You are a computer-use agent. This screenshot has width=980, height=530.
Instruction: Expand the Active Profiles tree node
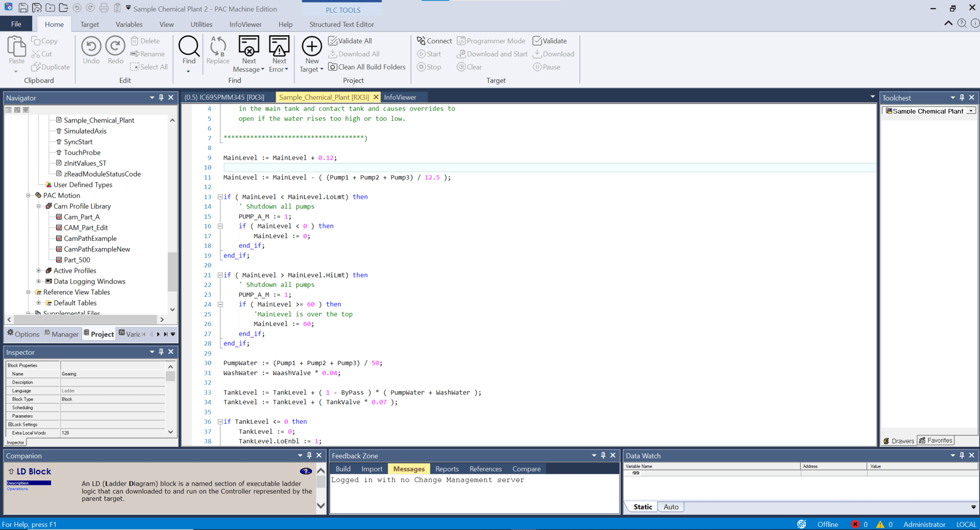coord(39,271)
